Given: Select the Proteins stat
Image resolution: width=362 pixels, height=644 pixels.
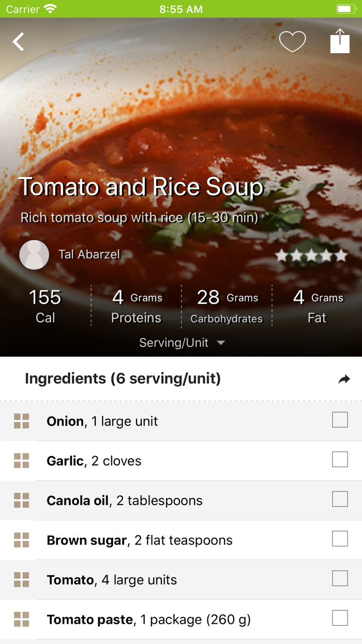Looking at the screenshot, I should pos(135,305).
